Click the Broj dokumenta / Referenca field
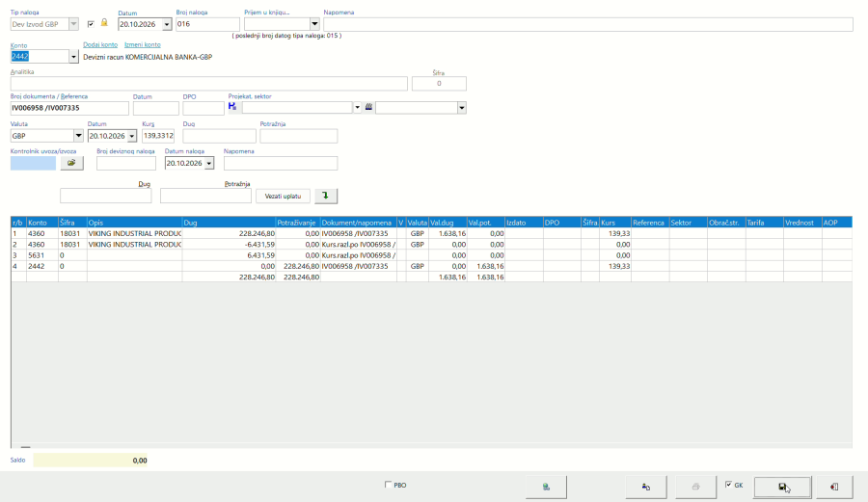This screenshot has width=868, height=502. (69, 108)
